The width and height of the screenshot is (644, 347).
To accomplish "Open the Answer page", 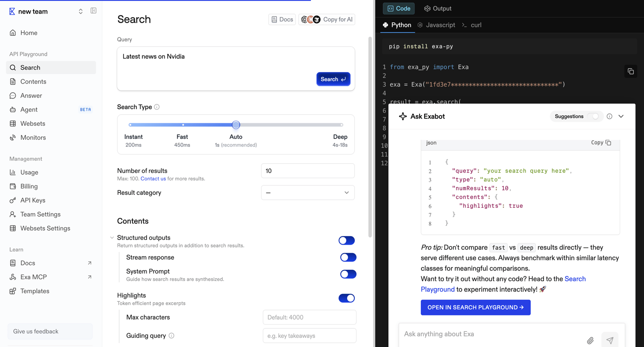I will click(51, 95).
